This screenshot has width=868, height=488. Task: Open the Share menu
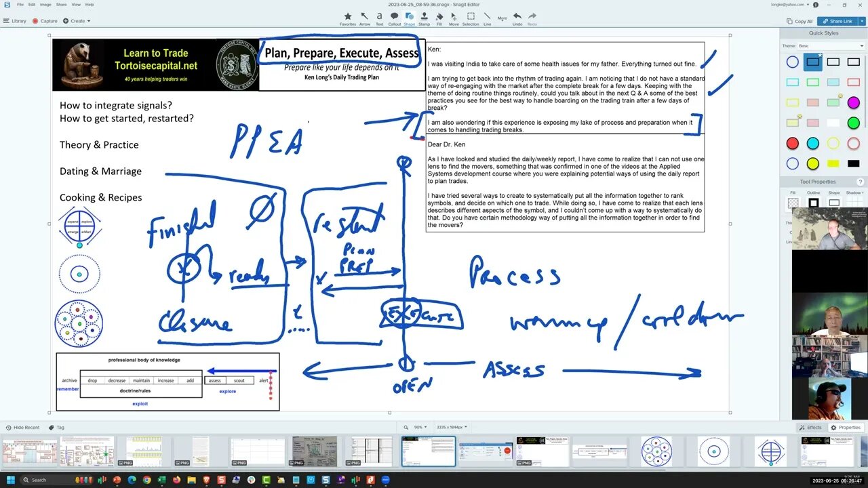click(x=61, y=4)
